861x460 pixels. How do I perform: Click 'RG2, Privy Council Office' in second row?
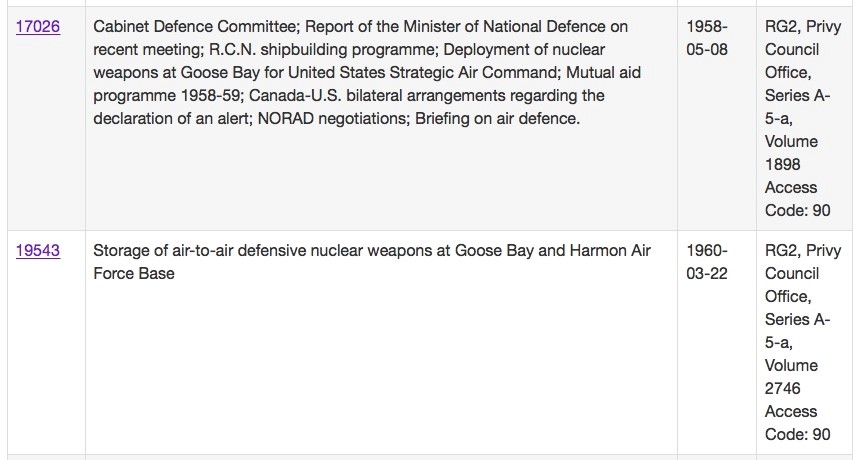[x=802, y=274]
